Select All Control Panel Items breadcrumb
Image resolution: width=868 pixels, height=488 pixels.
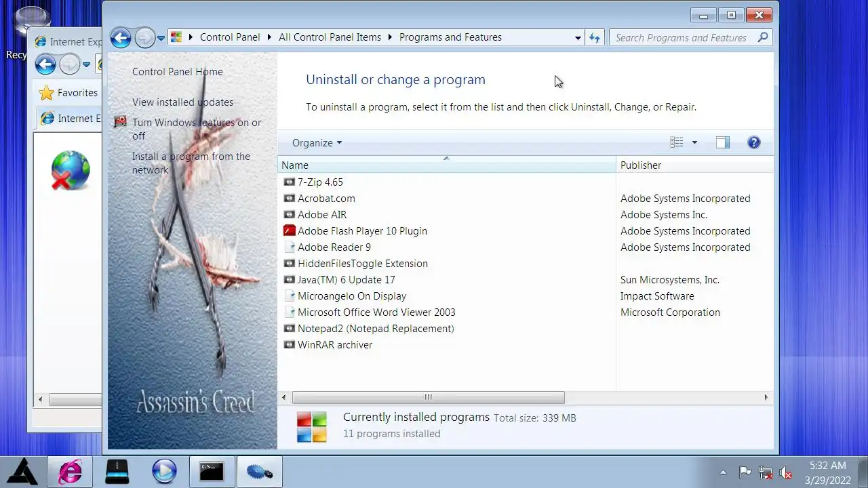[330, 37]
